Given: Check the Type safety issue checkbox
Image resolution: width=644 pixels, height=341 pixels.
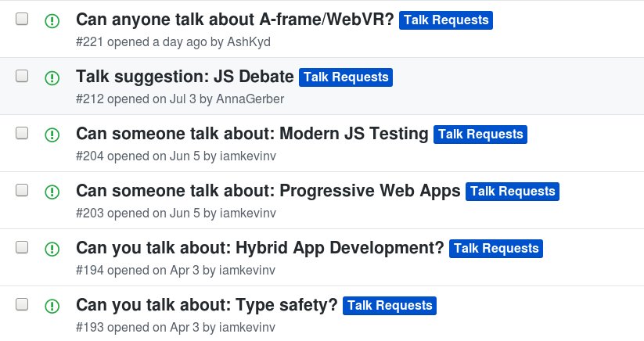Looking at the screenshot, I should [22, 304].
